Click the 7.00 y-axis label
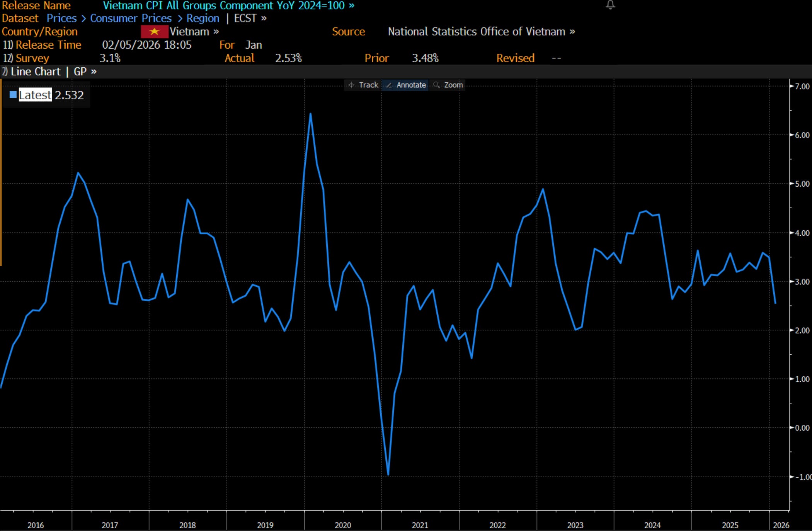The image size is (812, 531). click(802, 86)
